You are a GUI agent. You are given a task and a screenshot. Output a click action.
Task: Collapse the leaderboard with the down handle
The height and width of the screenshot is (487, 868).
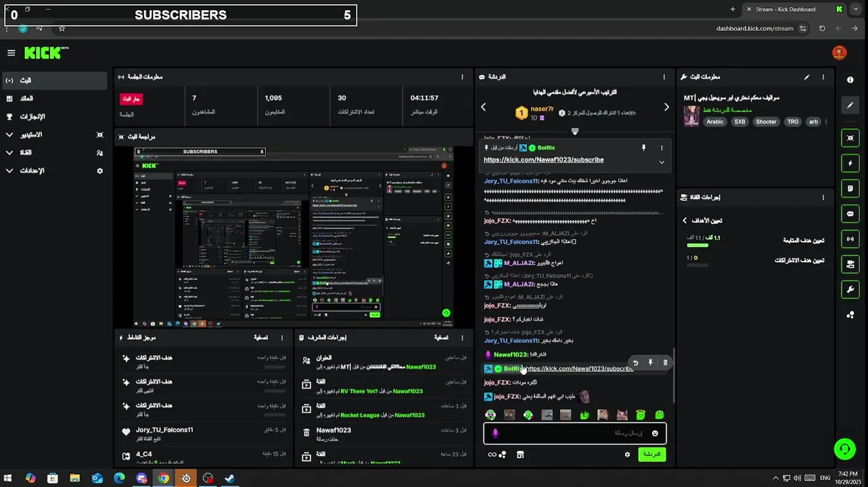pyautogui.click(x=575, y=132)
